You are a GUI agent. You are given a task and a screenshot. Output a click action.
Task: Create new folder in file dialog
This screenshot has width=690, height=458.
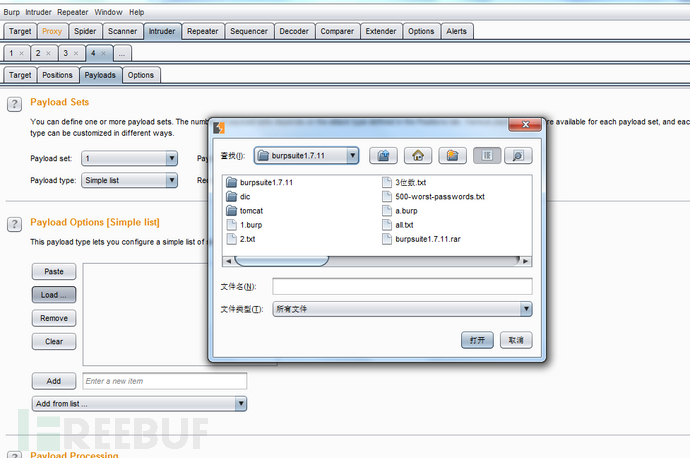pyautogui.click(x=452, y=155)
